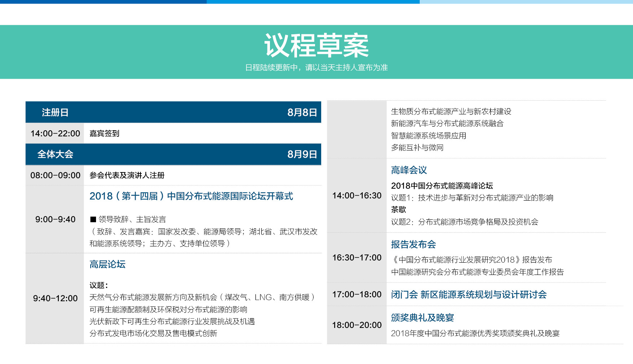Click the 8月9日 date label
Screen dimensions: 633x364
pos(302,154)
